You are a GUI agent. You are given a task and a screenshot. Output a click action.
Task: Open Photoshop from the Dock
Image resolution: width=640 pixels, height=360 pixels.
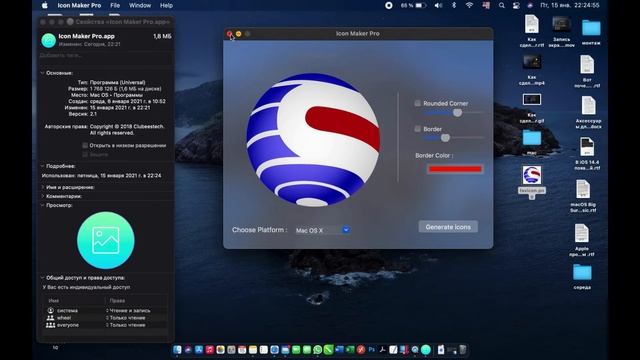(371, 349)
